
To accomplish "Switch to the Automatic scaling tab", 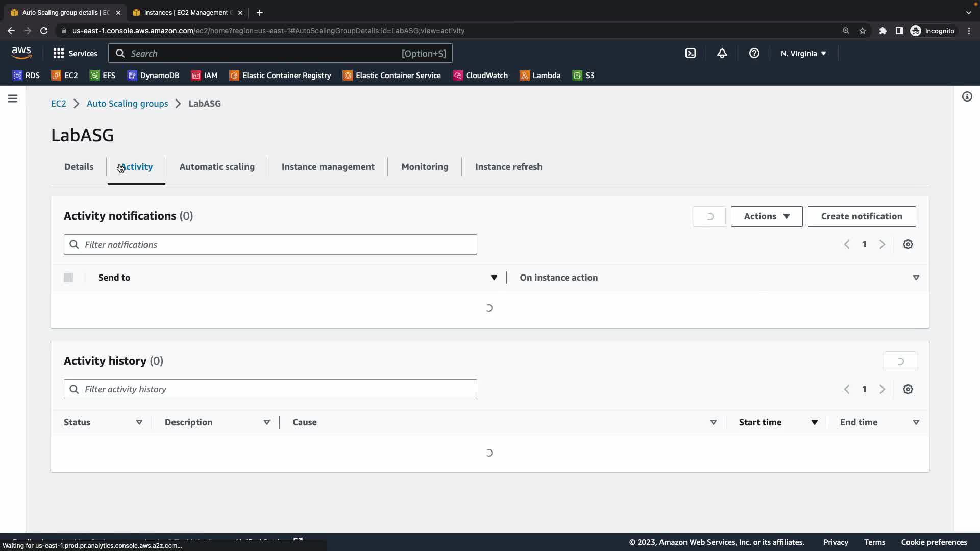I will tap(216, 167).
